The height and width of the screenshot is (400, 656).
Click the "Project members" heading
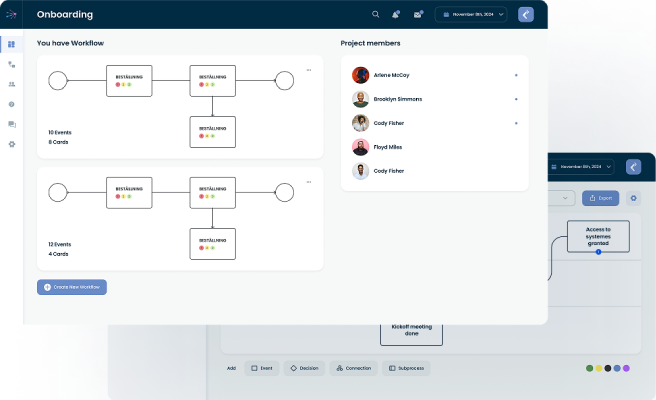pos(370,43)
